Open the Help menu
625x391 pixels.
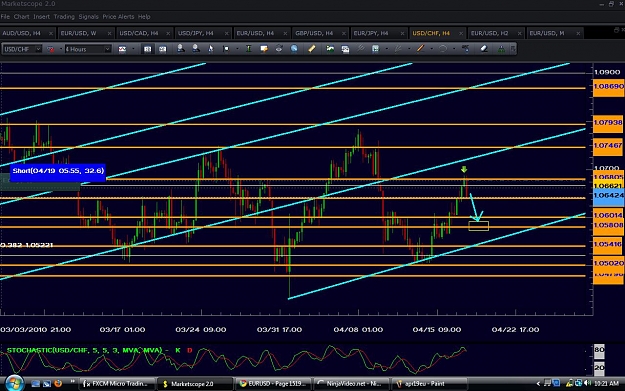tap(144, 17)
